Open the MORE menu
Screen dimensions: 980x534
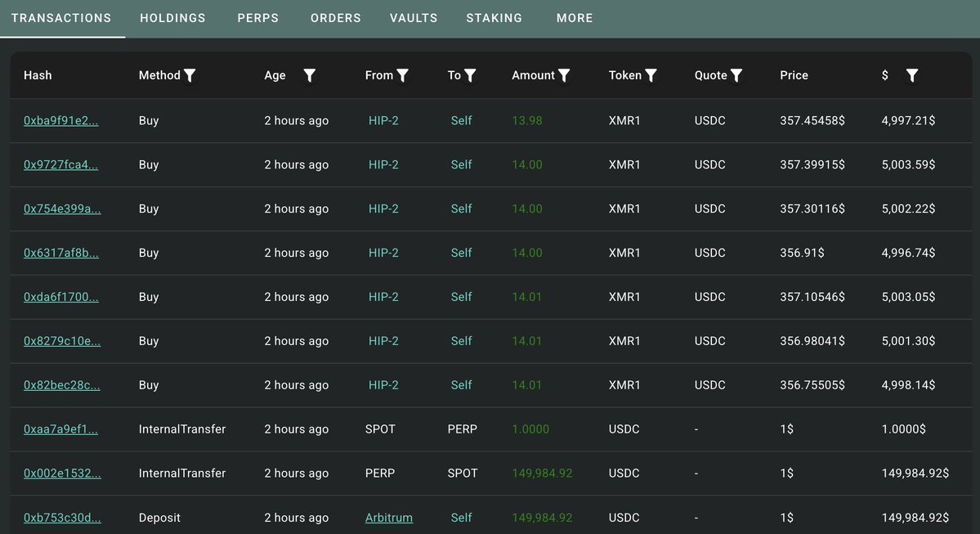(575, 17)
